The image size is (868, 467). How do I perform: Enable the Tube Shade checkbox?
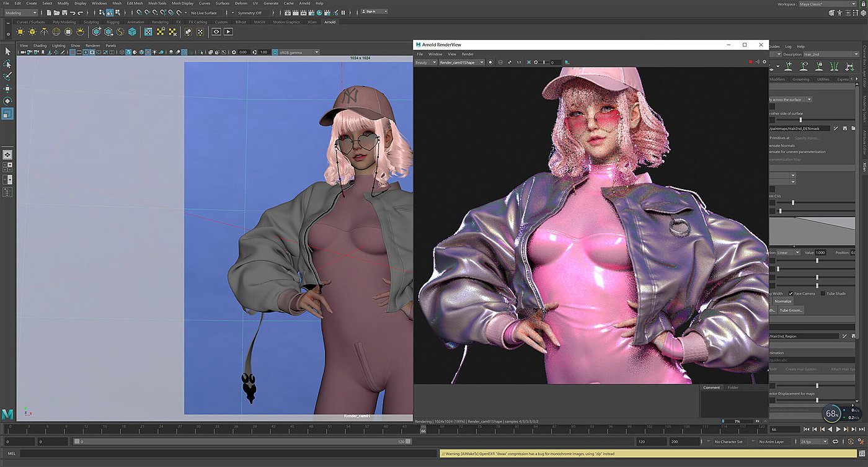click(823, 293)
